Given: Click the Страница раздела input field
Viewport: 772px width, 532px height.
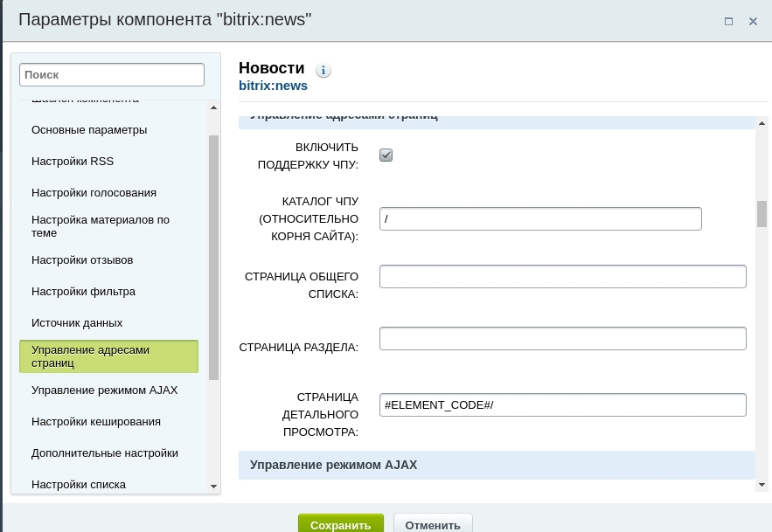Looking at the screenshot, I should (563, 339).
